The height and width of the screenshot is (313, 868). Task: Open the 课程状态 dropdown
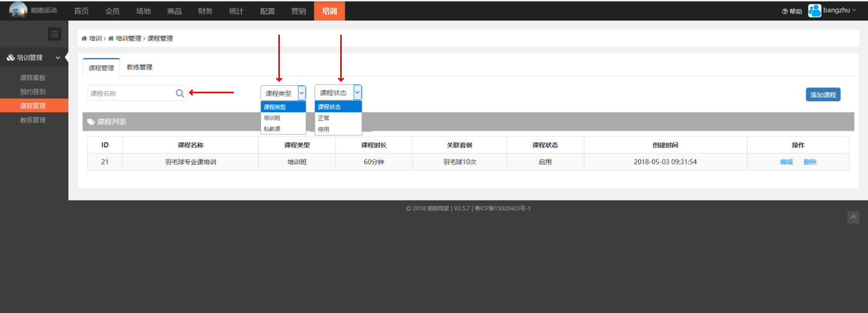338,93
